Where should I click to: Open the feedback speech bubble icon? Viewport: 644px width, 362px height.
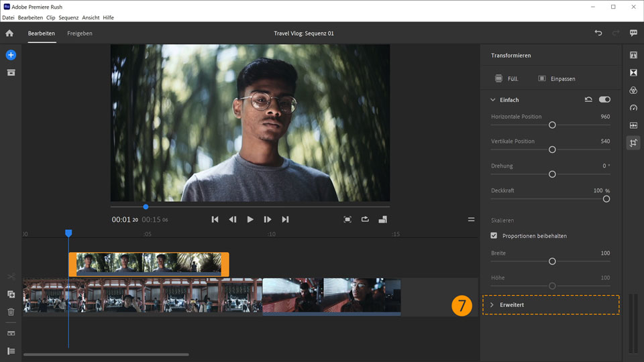point(633,33)
